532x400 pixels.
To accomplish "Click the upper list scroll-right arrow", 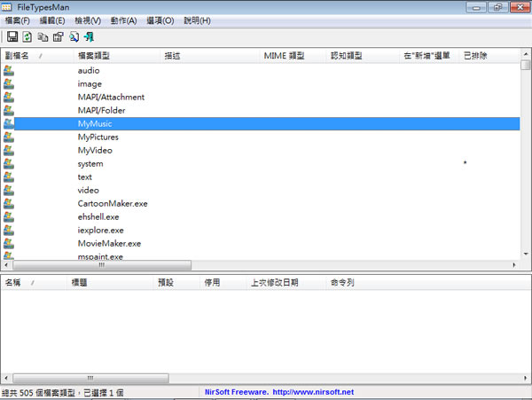I will [514, 265].
